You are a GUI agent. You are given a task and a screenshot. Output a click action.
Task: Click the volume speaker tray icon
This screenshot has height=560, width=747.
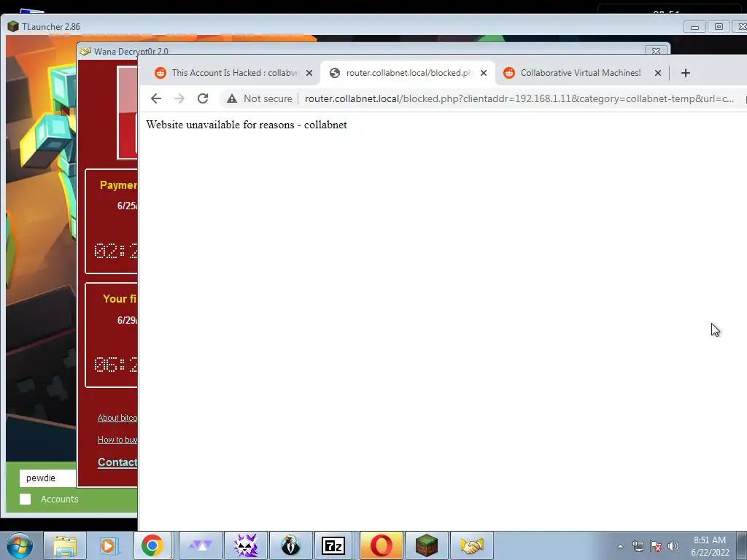pos(673,546)
